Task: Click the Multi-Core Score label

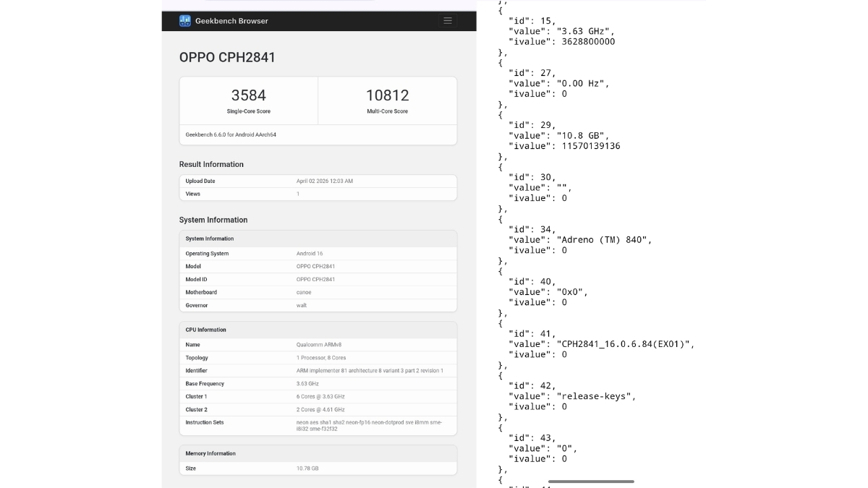Action: click(388, 111)
